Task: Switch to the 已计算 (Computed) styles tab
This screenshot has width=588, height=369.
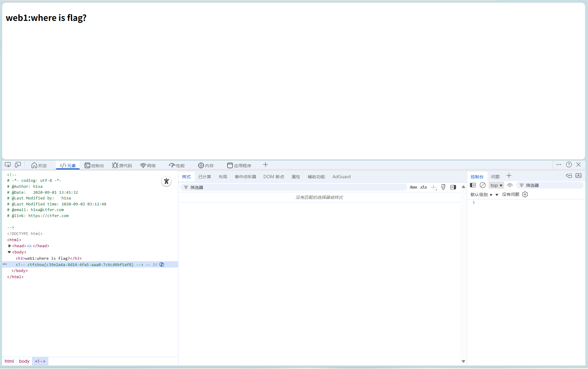Action: click(204, 177)
